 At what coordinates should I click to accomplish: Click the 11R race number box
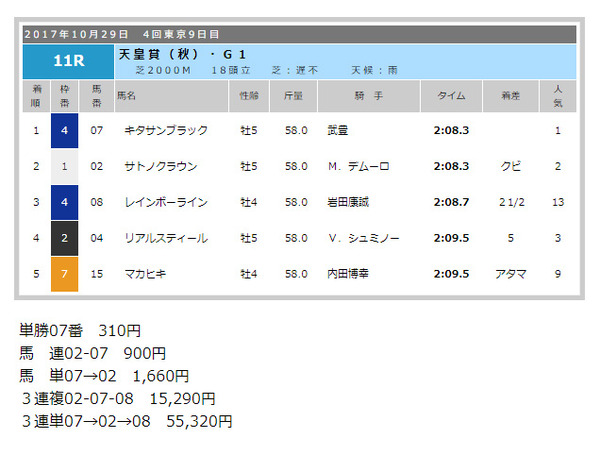(x=68, y=62)
